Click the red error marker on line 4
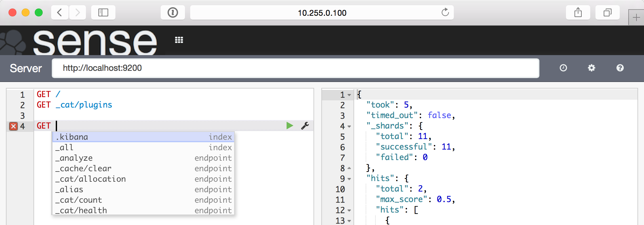 coord(13,126)
